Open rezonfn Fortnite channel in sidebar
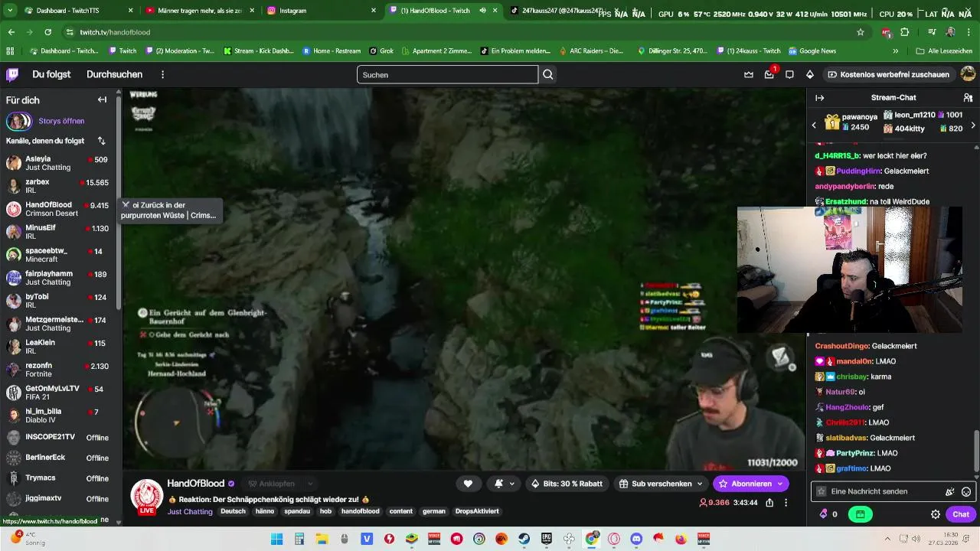The height and width of the screenshot is (551, 980). coord(58,370)
